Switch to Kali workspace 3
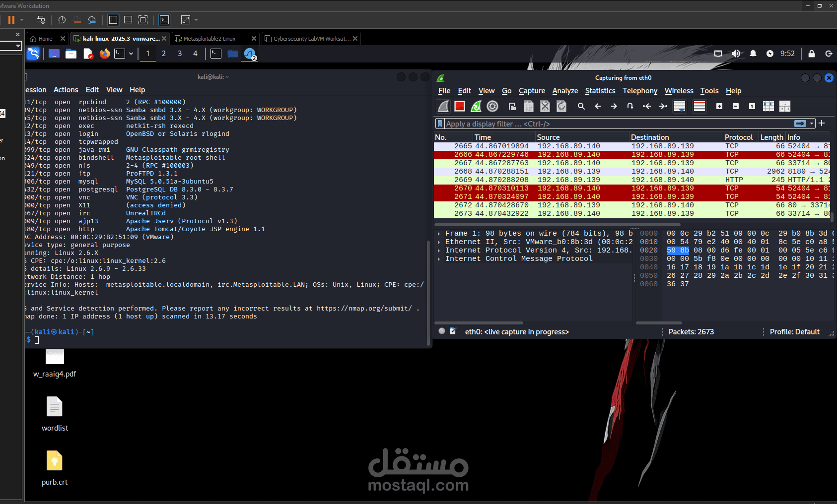The height and width of the screenshot is (504, 837). [179, 54]
